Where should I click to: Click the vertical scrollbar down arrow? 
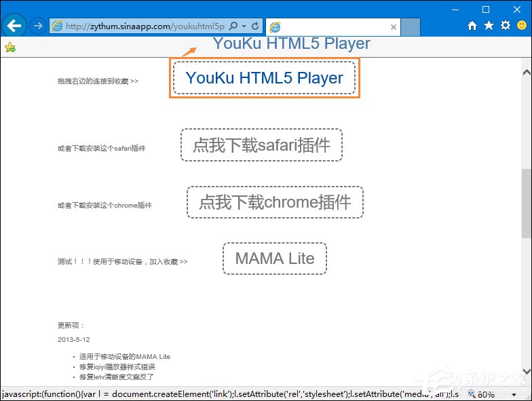(x=527, y=370)
